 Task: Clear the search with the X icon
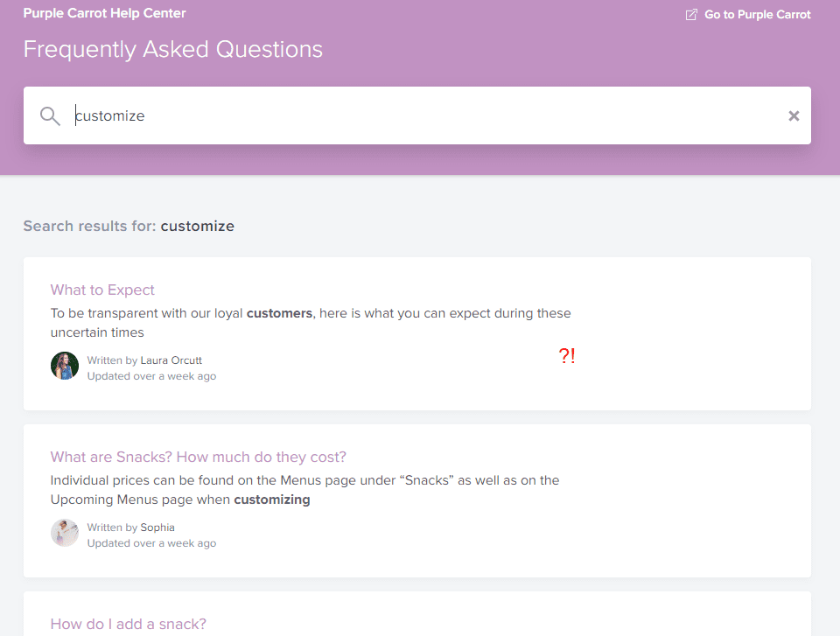pyautogui.click(x=794, y=115)
